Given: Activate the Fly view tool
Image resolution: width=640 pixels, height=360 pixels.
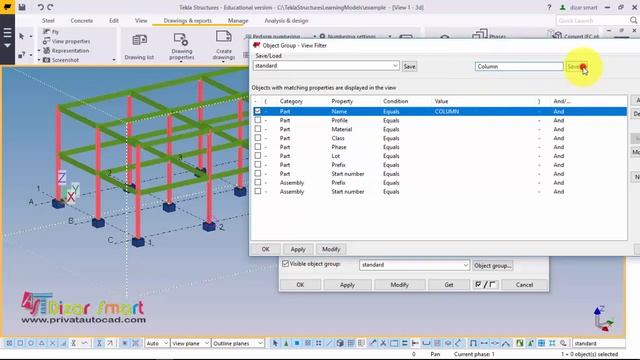Looking at the screenshot, I should point(51,32).
